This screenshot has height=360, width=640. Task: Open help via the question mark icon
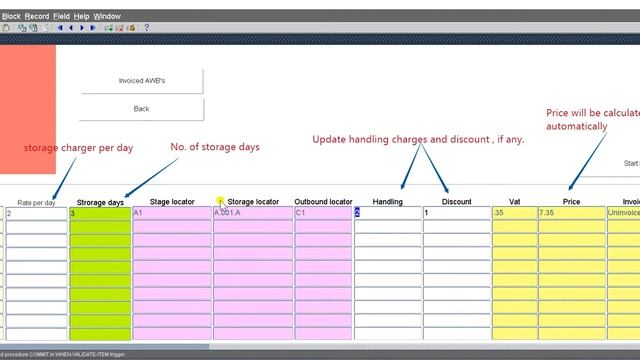(x=147, y=28)
